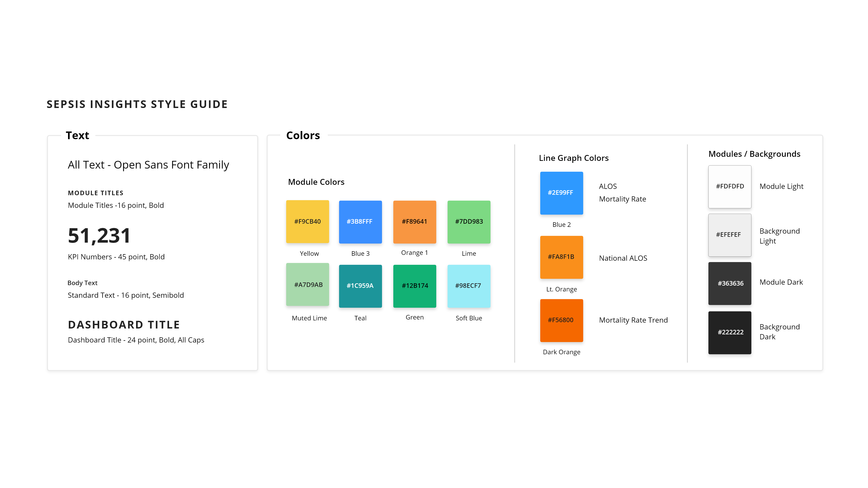868x488 pixels.
Task: Click the Background Dark #222222 swatch
Action: pyautogui.click(x=729, y=332)
